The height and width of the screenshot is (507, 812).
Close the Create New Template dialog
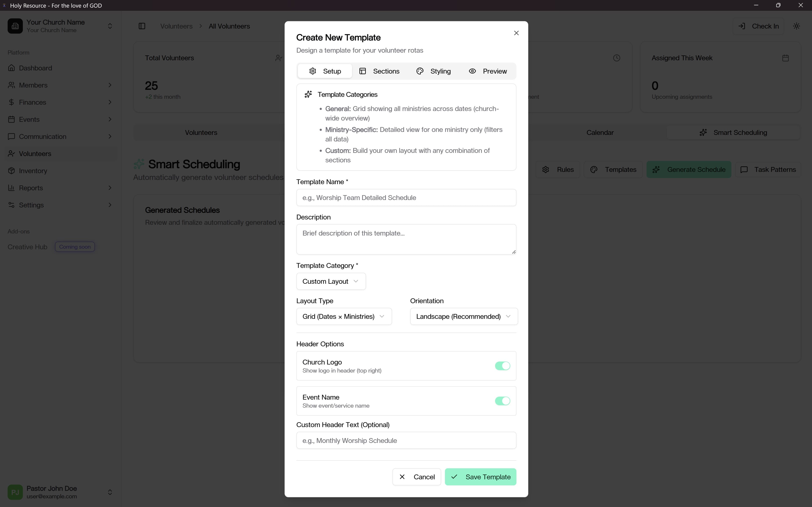(516, 33)
